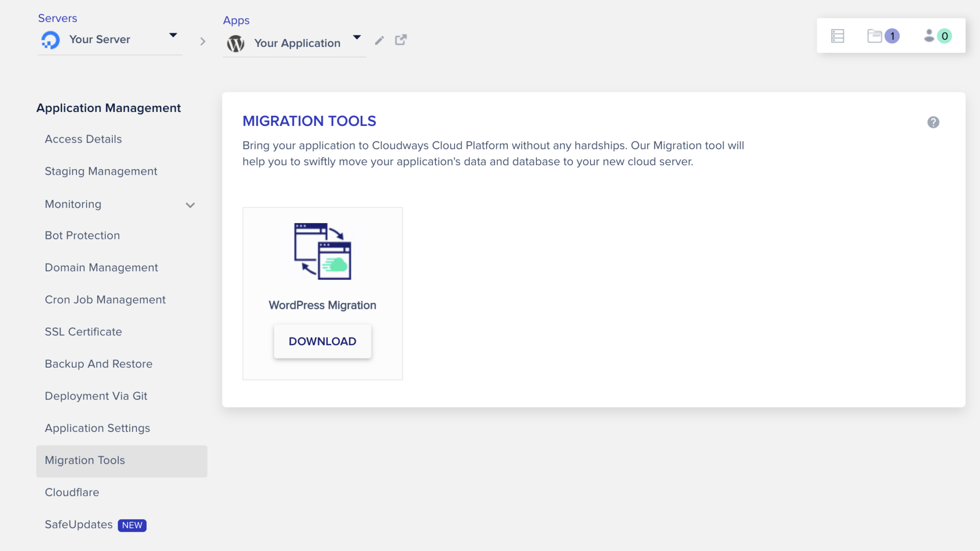The image size is (980, 551).
Task: Open the Cloudflare section
Action: (72, 492)
